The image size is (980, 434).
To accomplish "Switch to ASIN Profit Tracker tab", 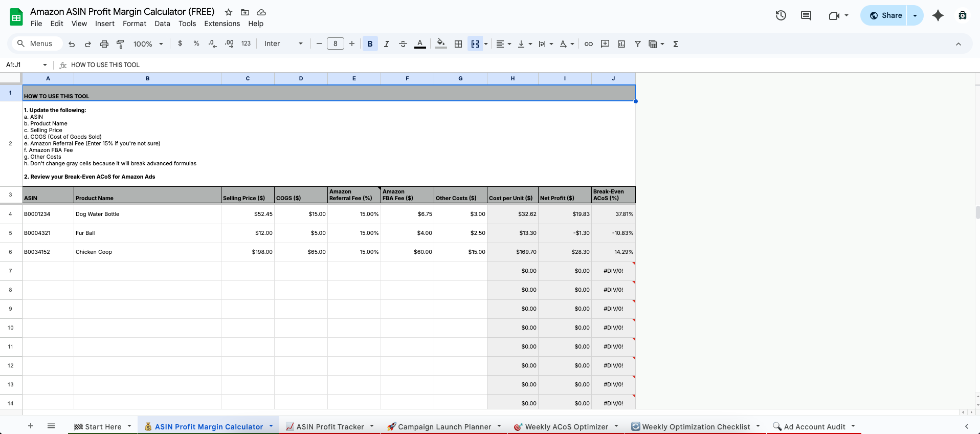I will point(330,427).
